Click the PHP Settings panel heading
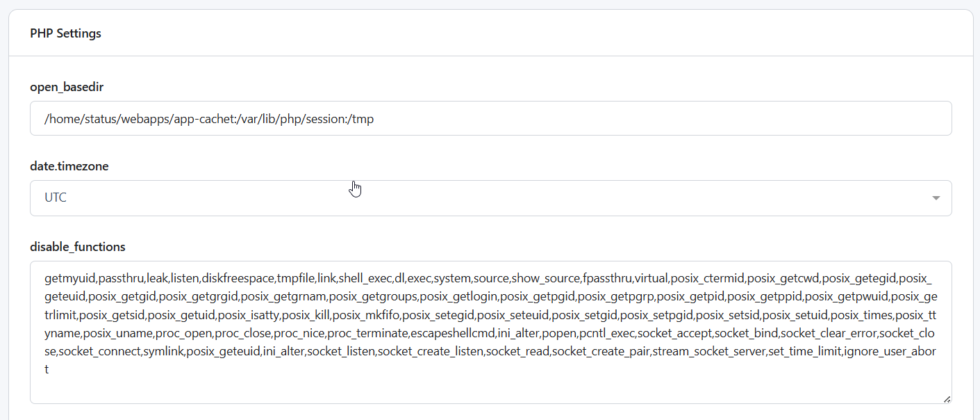This screenshot has height=420, width=980. (65, 33)
